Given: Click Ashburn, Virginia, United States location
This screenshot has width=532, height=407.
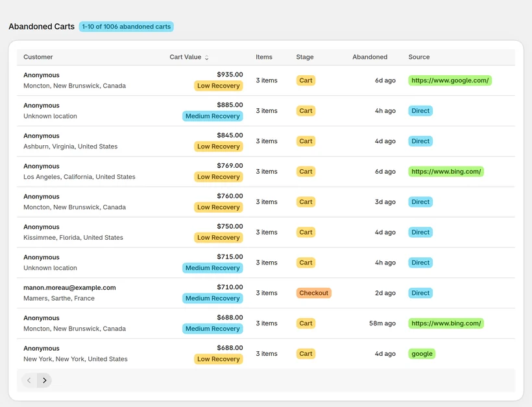Looking at the screenshot, I should tap(71, 146).
